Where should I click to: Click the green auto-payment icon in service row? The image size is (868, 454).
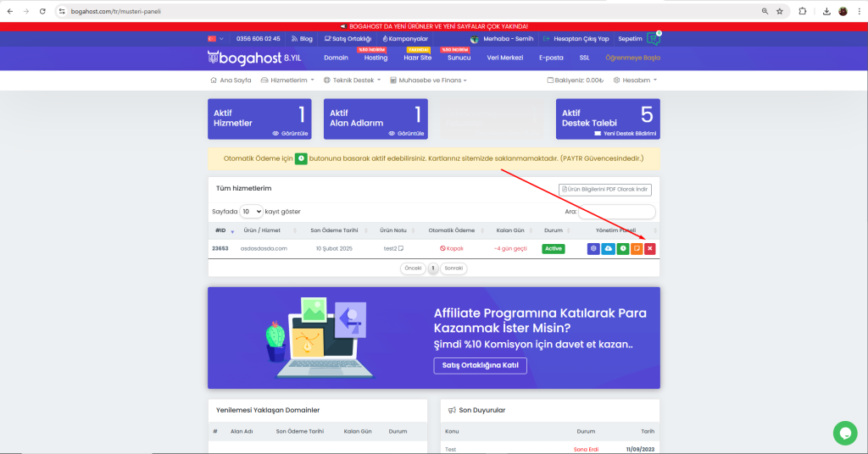pos(623,249)
